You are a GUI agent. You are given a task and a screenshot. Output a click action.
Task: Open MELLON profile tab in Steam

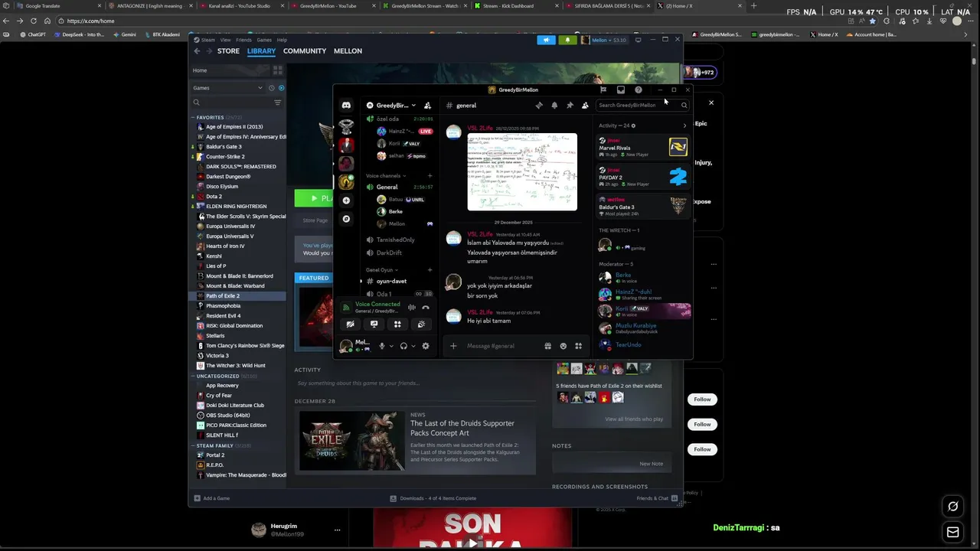[348, 51]
